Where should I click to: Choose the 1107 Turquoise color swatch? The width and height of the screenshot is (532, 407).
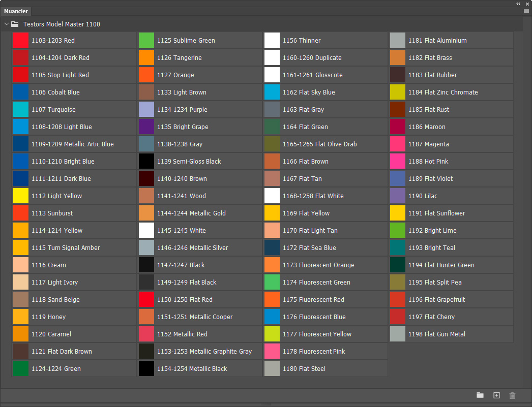[x=21, y=109]
